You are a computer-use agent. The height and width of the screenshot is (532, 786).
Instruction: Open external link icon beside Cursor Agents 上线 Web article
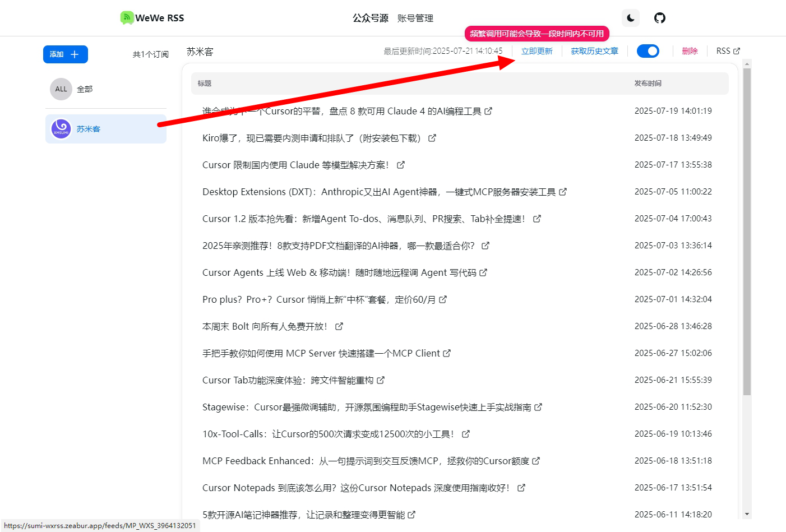click(x=483, y=272)
